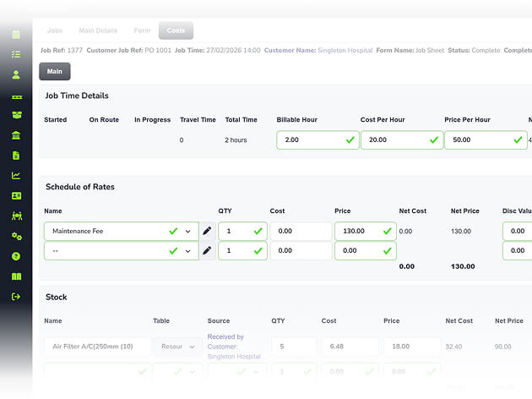
Task: Click the Job Ref: 1377 text
Action: coord(62,50)
